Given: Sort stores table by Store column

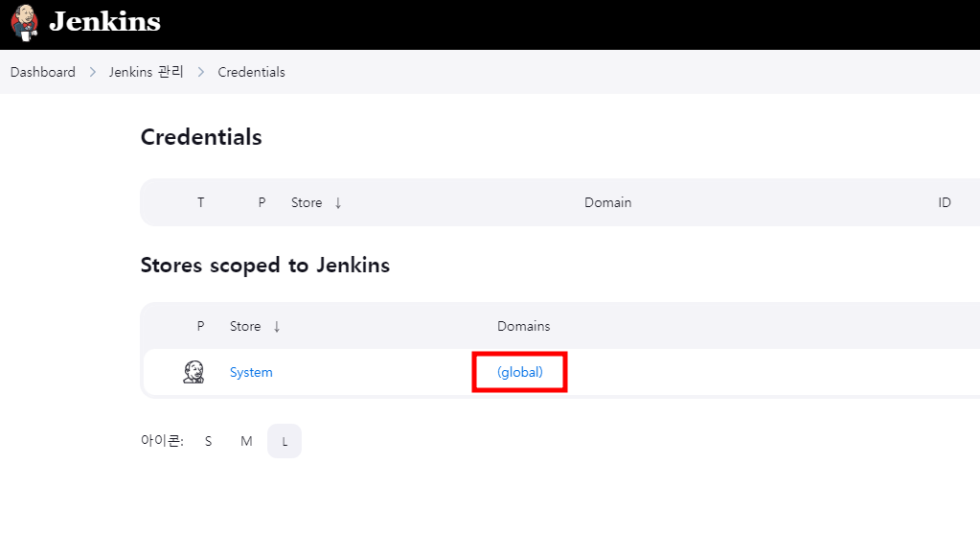Looking at the screenshot, I should coord(255,326).
